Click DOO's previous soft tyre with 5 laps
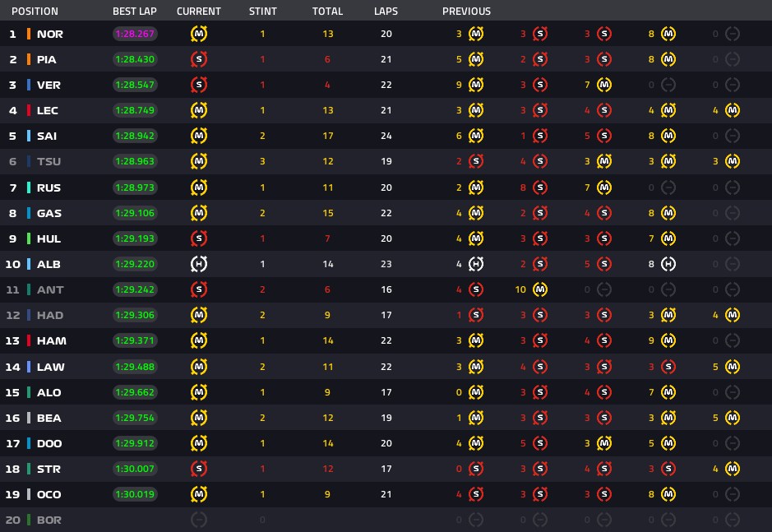The width and height of the screenshot is (772, 532). [x=540, y=443]
